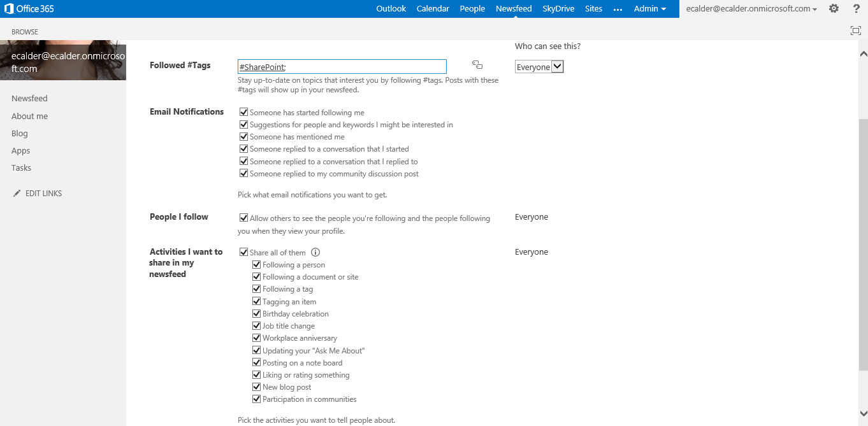Image resolution: width=868 pixels, height=426 pixels.
Task: Toggle Posting on a note board
Action: [x=257, y=362]
